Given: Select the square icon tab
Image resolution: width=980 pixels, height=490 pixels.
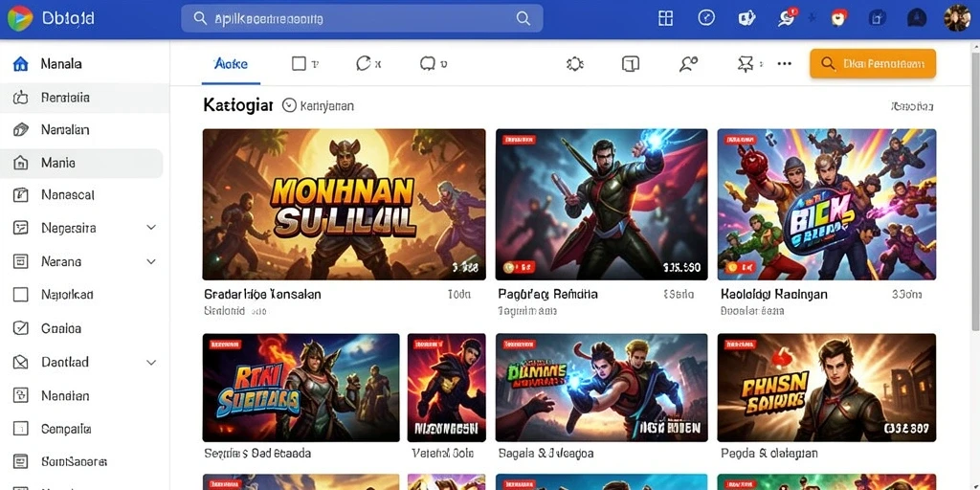Looking at the screenshot, I should click(305, 63).
